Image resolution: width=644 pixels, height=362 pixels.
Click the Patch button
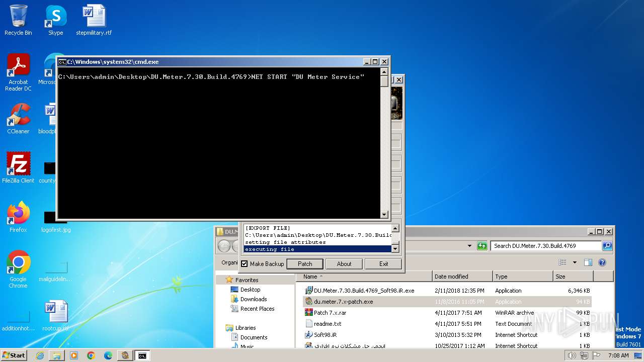305,264
